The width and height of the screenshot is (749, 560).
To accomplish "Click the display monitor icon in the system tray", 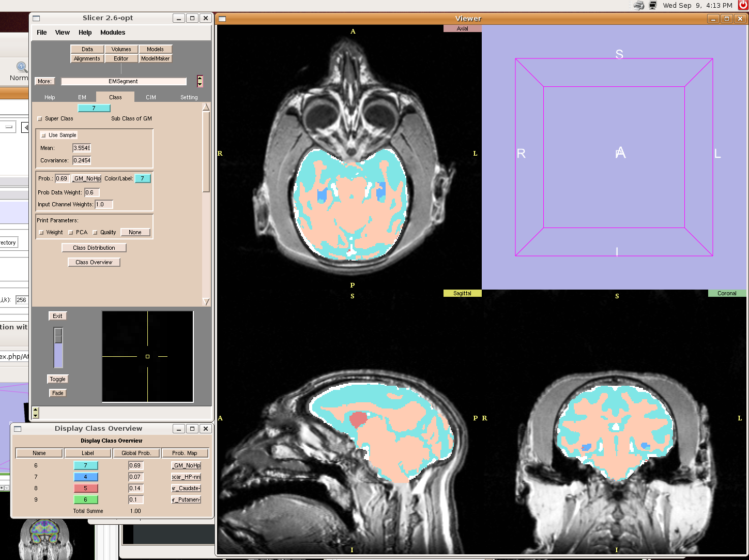I will pos(653,5).
